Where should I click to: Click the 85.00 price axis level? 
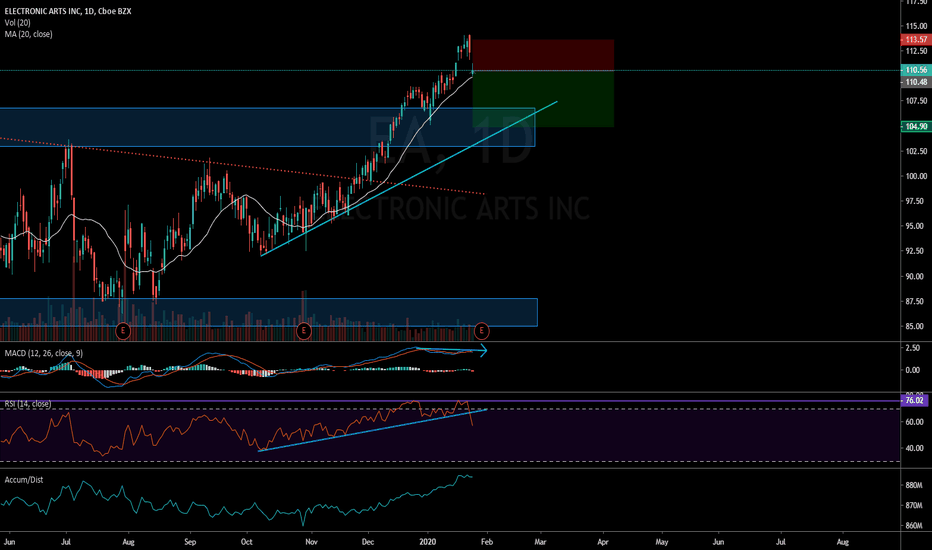(x=916, y=326)
